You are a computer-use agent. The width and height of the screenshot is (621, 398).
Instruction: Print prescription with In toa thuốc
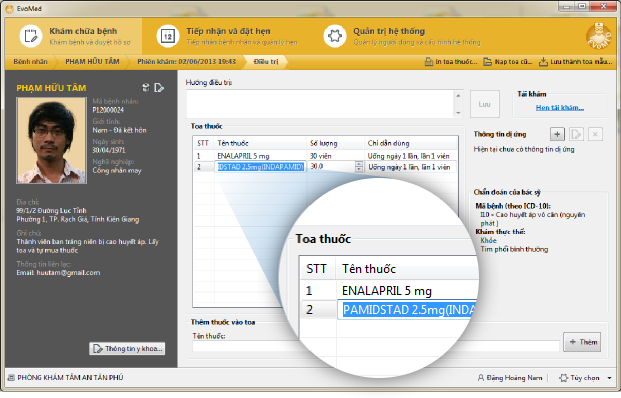point(451,62)
